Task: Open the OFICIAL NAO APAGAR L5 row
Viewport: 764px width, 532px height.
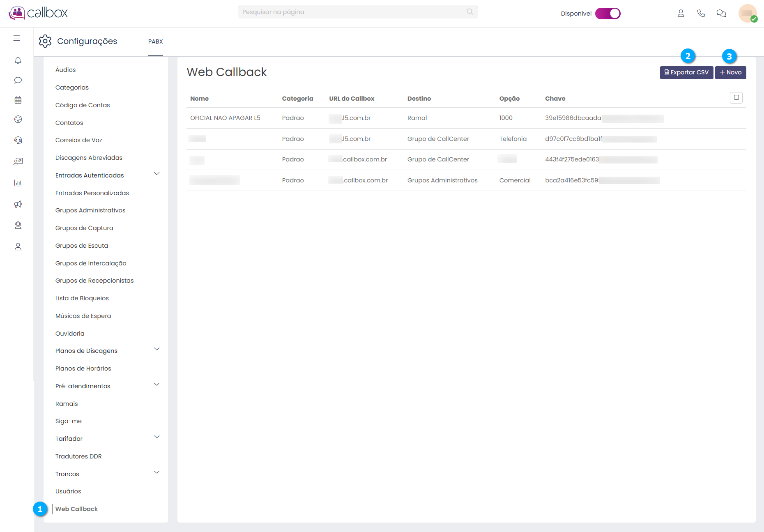Action: [225, 118]
